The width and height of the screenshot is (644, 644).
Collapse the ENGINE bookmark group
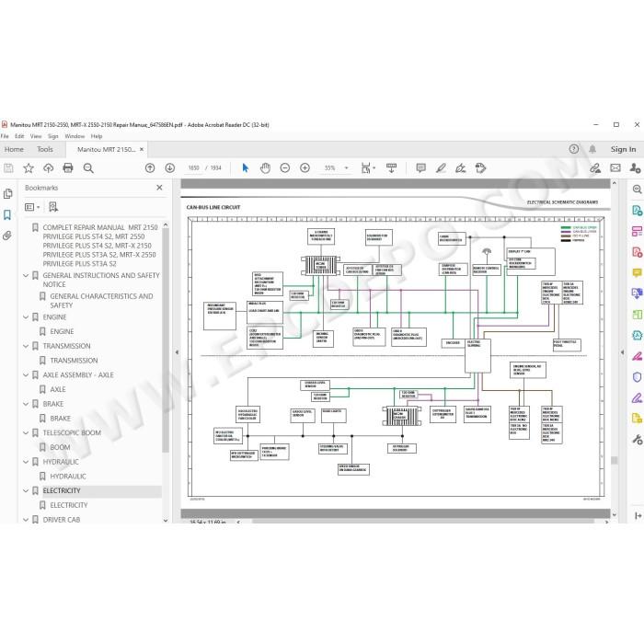coord(26,317)
